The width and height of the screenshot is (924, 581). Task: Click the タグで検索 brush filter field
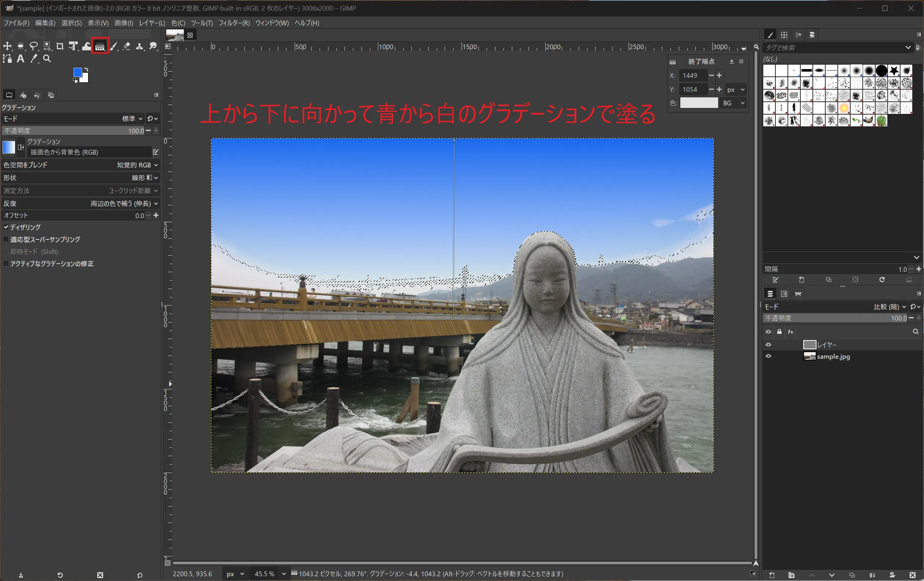pyautogui.click(x=833, y=48)
